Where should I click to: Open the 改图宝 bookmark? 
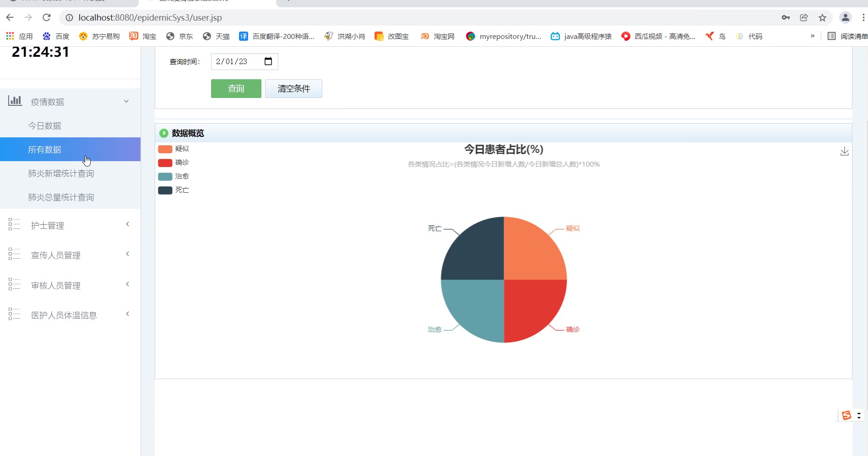click(392, 36)
